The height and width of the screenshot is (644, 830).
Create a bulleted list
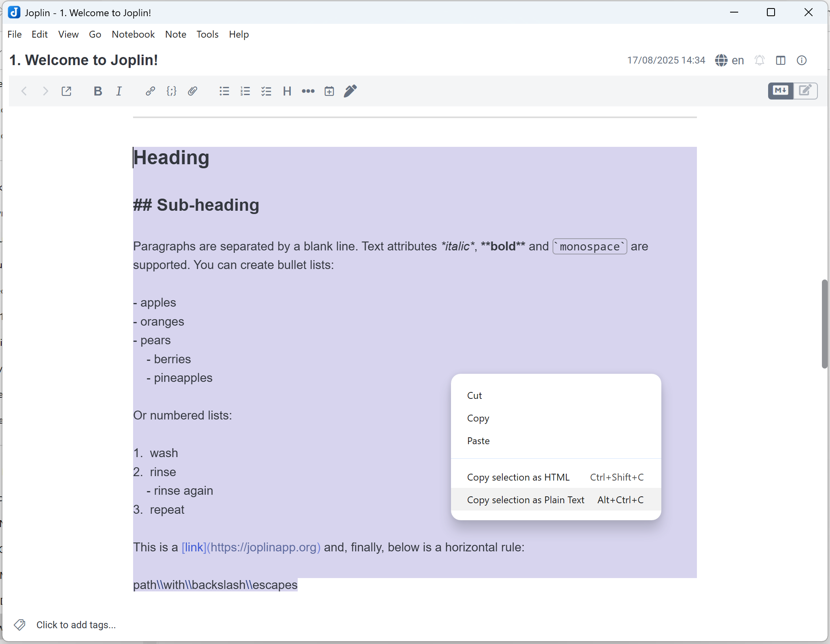224,91
